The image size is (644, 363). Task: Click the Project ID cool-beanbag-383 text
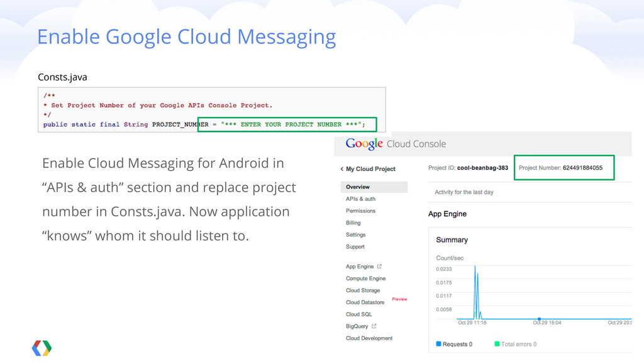[x=468, y=168]
